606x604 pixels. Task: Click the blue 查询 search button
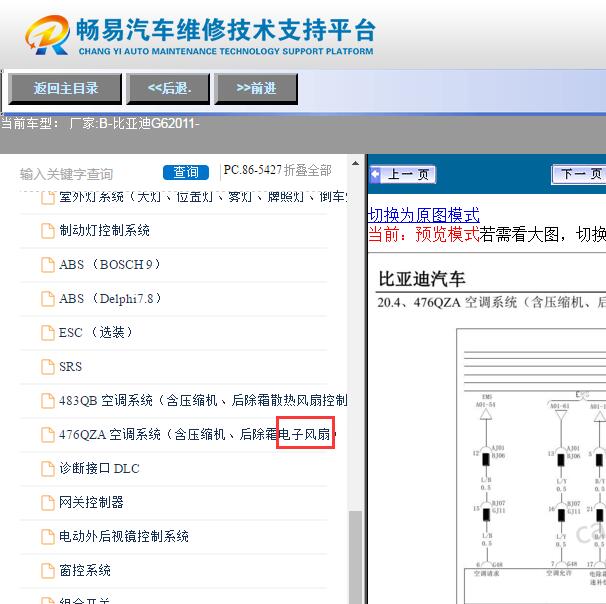coord(186,172)
